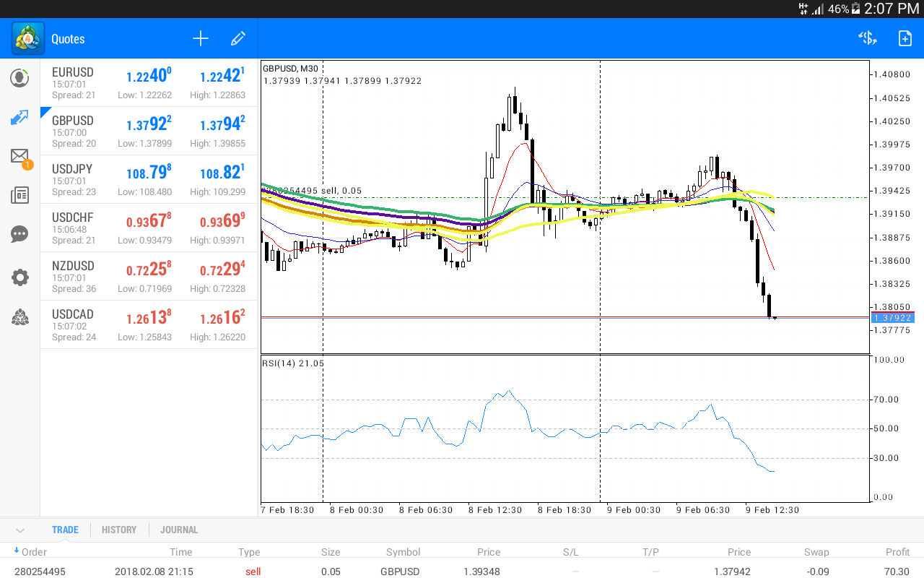Open the news sidebar icon
924x578 pixels.
pyautogui.click(x=19, y=195)
